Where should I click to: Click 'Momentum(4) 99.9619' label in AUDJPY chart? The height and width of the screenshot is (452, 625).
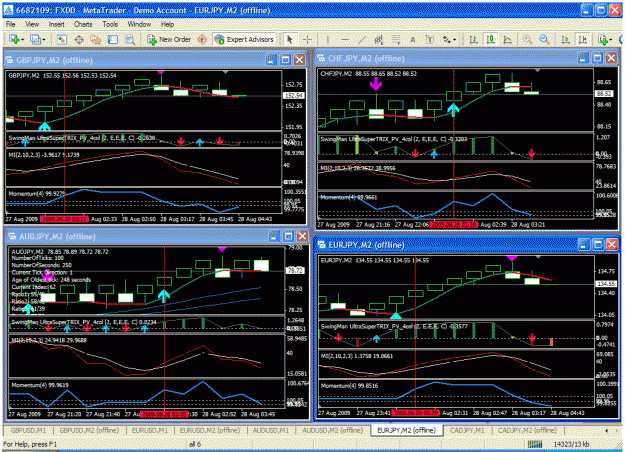[x=40, y=385]
